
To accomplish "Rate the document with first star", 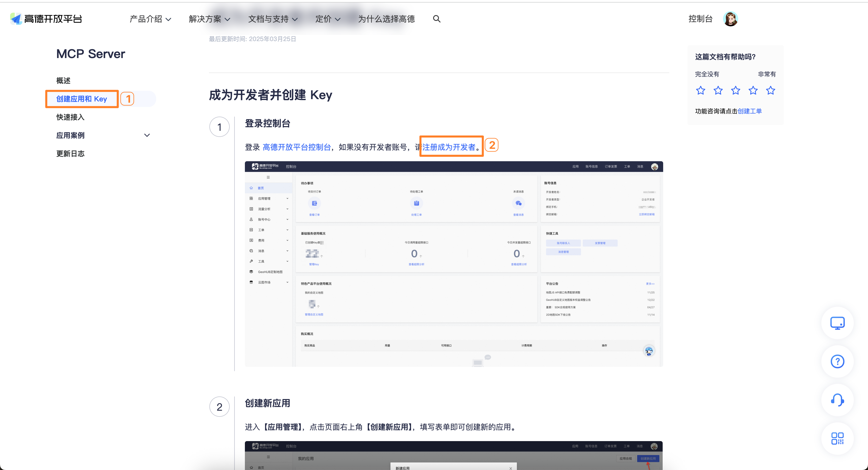I will pyautogui.click(x=700, y=90).
